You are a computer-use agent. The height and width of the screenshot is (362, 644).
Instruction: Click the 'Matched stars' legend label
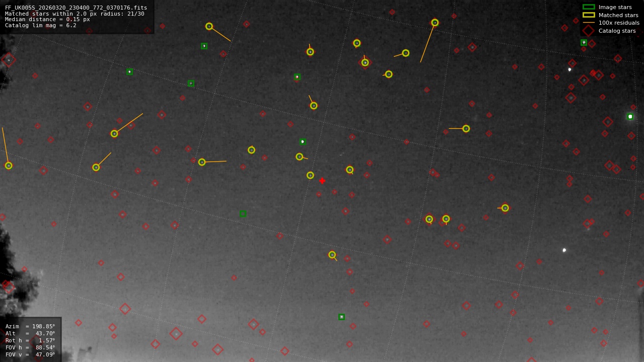[x=618, y=15]
